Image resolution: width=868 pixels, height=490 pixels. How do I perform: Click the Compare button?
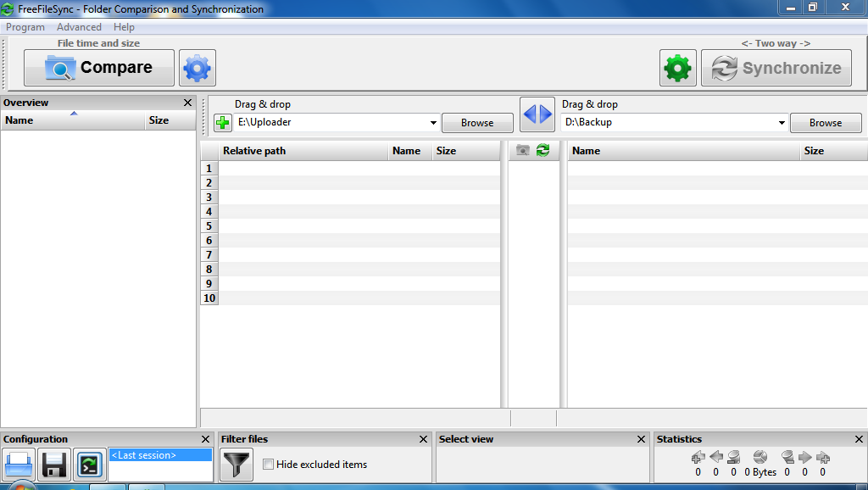(x=99, y=68)
